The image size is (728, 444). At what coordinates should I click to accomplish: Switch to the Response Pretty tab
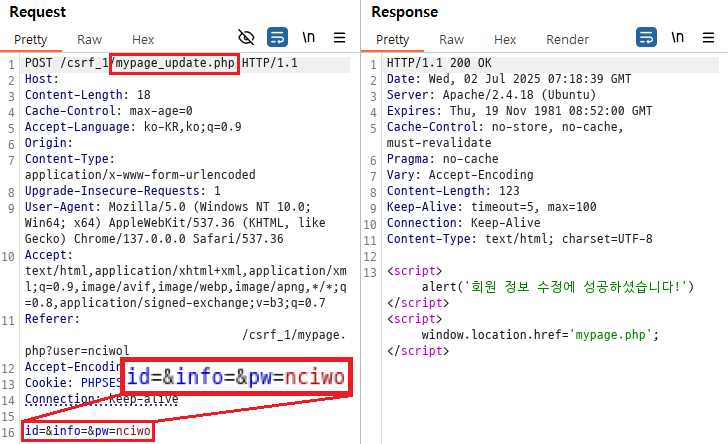coord(392,40)
